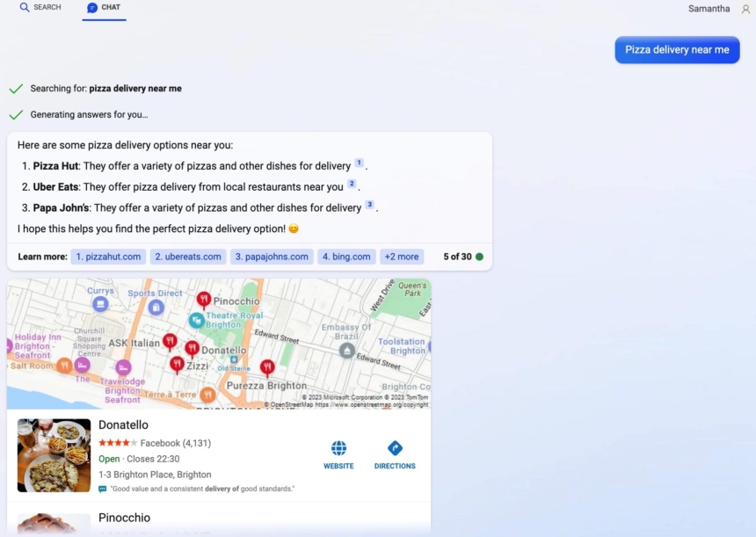This screenshot has width=756, height=537.
Task: Switch to the CHAT tab
Action: [103, 7]
